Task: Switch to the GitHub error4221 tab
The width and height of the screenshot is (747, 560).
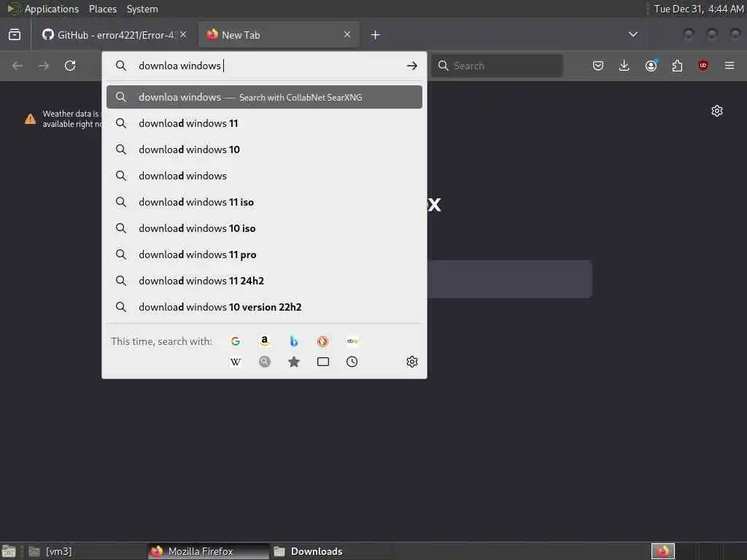Action: pos(113,35)
